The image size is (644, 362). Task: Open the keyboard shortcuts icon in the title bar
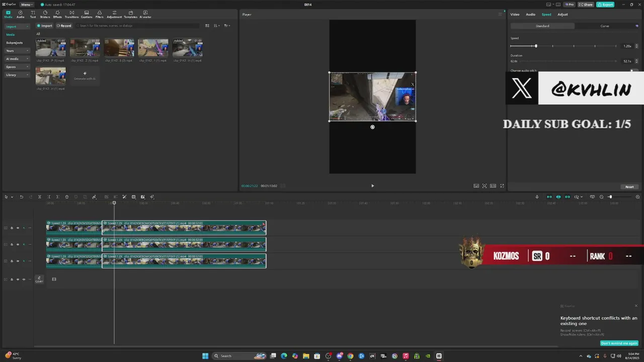pyautogui.click(x=558, y=5)
